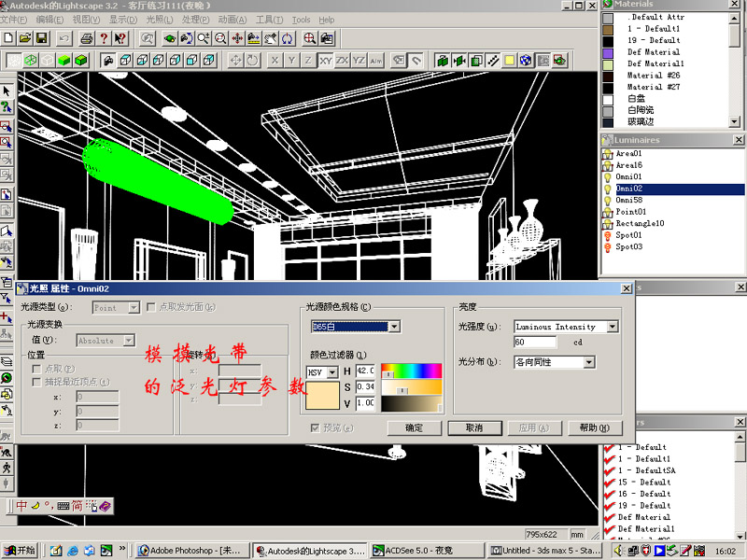This screenshot has width=747, height=560.
Task: Click the H value input field
Action: click(x=365, y=371)
